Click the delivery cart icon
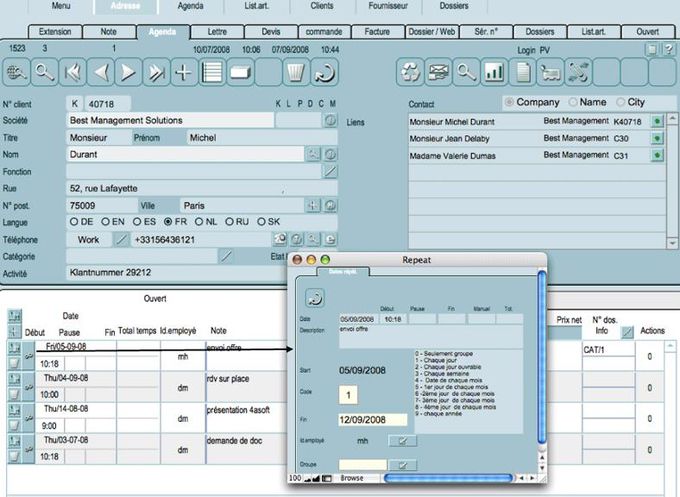Screen dimensions: 680x497 point(550,72)
